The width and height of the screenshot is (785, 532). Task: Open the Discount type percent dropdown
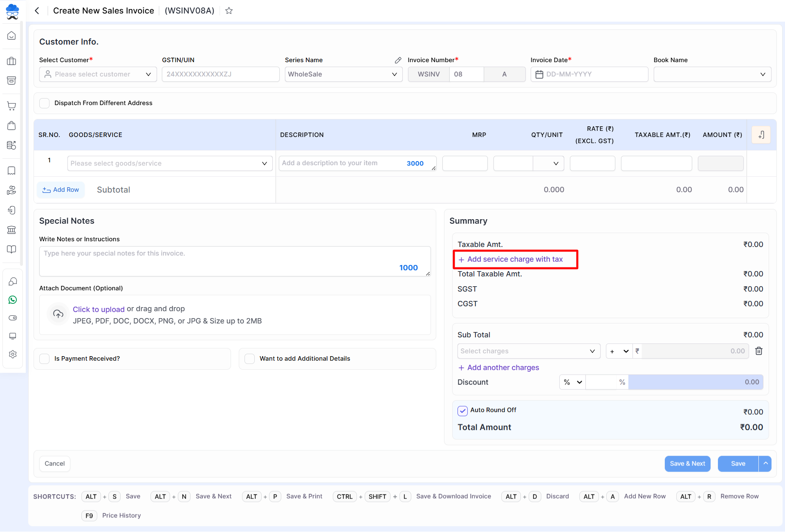(572, 382)
